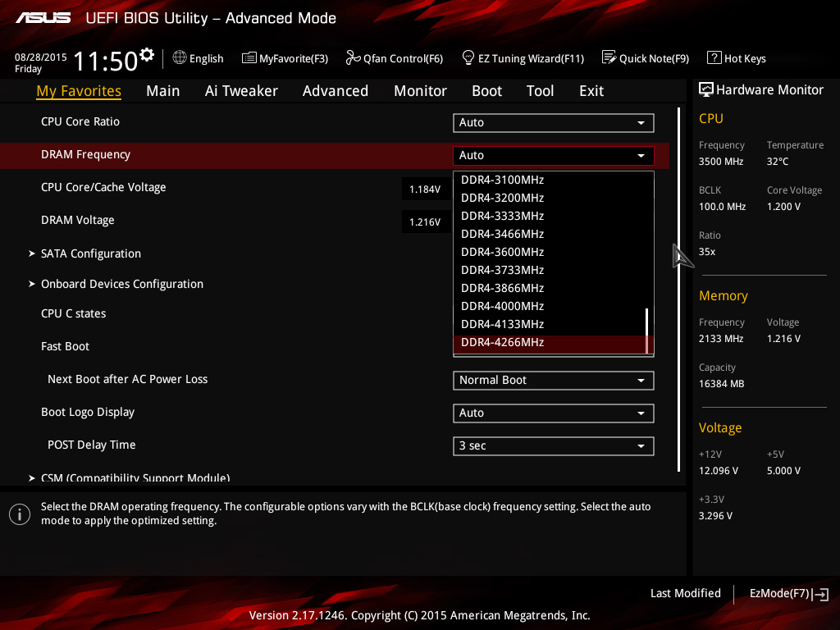840x630 pixels.
Task: Click CPU temperature 32°C reading
Action: (x=778, y=162)
